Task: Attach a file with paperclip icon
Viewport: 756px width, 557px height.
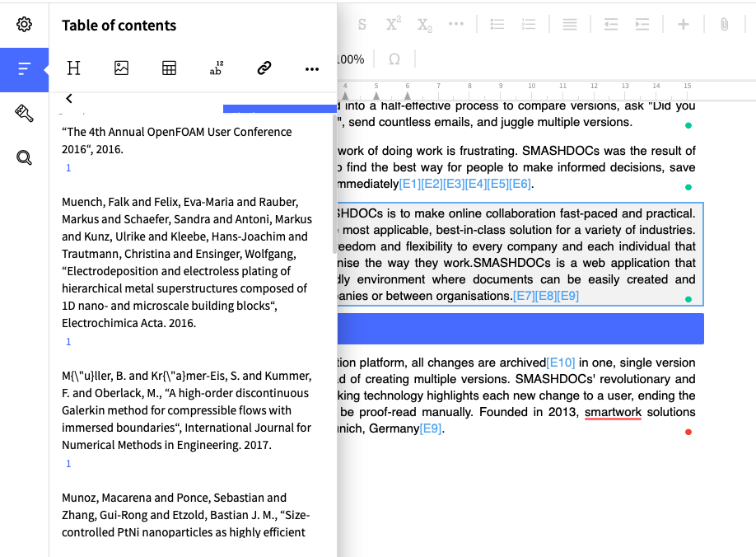Action: (724, 24)
